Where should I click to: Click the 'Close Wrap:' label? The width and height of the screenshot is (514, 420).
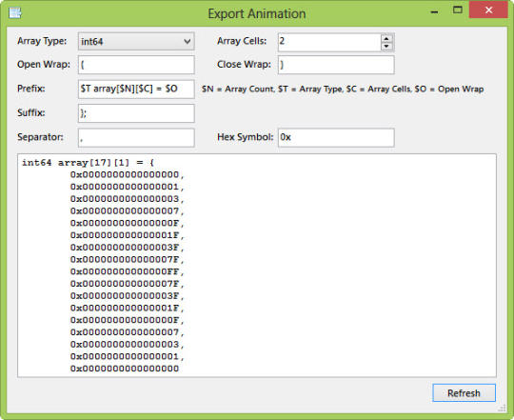[x=245, y=65]
